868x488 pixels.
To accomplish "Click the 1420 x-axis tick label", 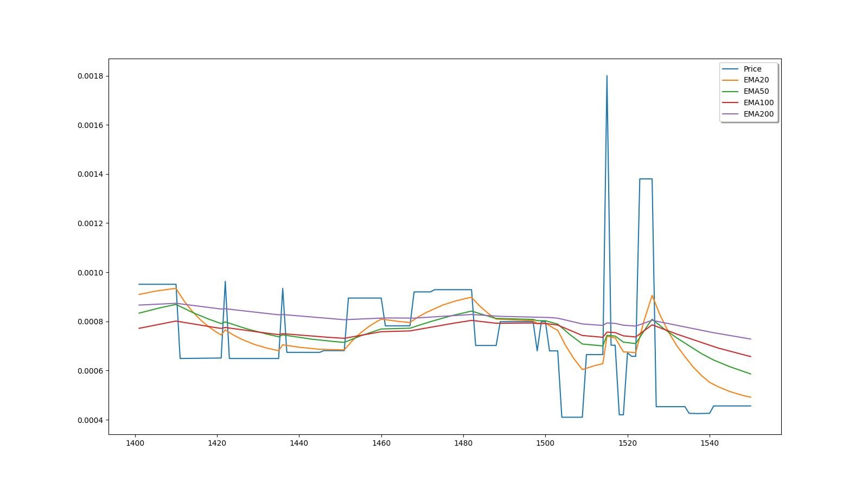I will point(217,443).
